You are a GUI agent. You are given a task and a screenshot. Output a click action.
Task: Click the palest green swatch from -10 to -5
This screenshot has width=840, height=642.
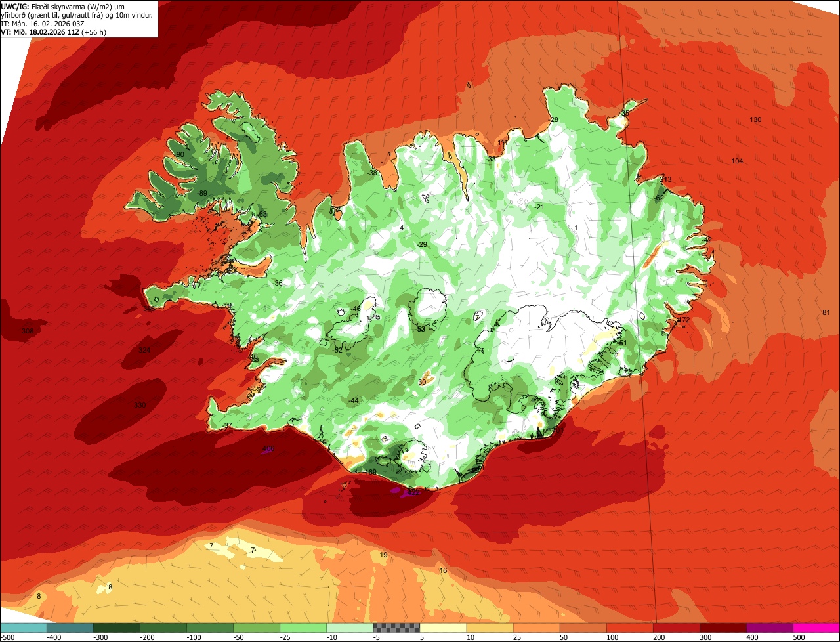[350, 628]
